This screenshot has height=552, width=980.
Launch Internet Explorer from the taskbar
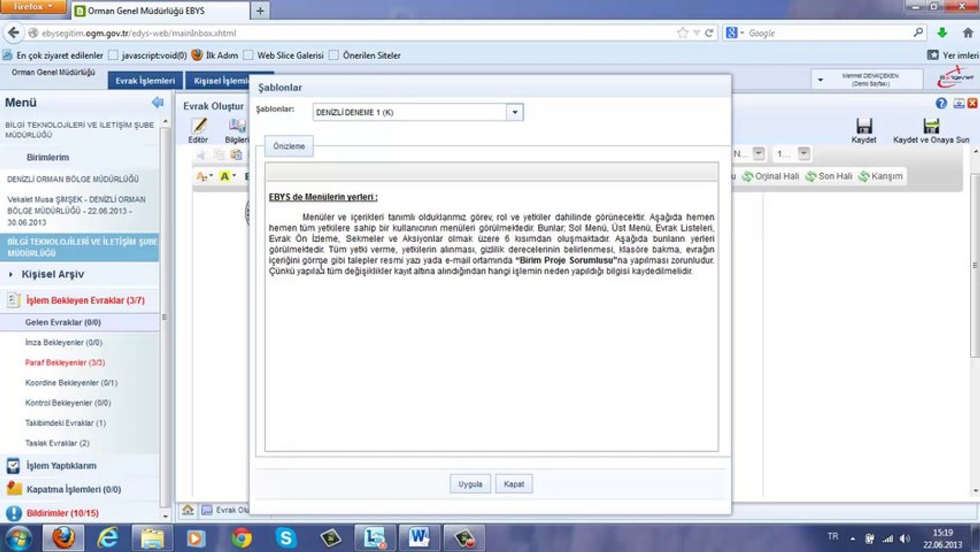click(107, 538)
